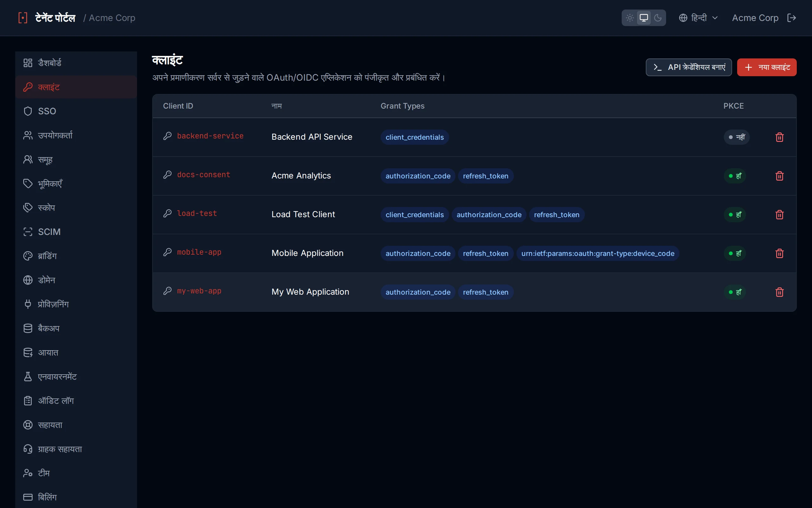
Task: Click key icon beside load-test
Action: [167, 213]
